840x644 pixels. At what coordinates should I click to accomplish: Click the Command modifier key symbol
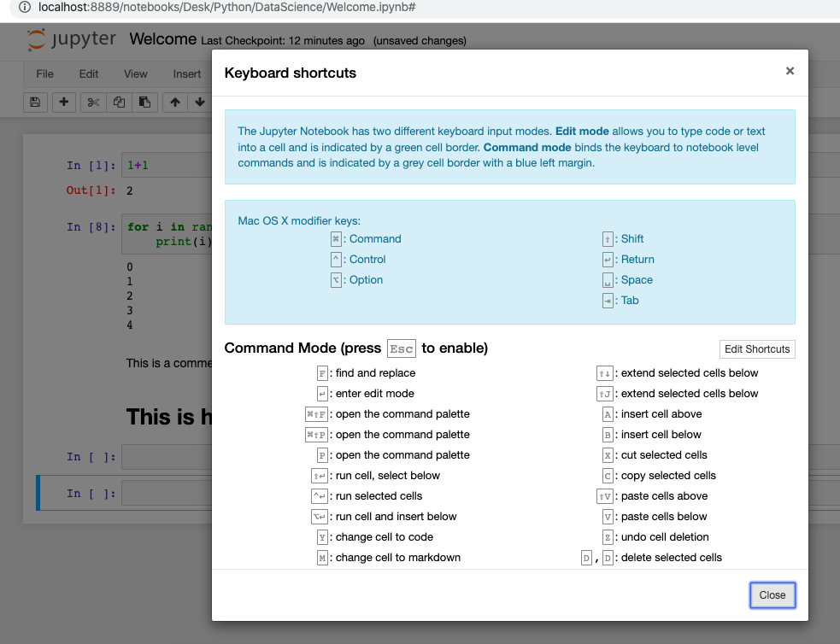click(x=336, y=239)
